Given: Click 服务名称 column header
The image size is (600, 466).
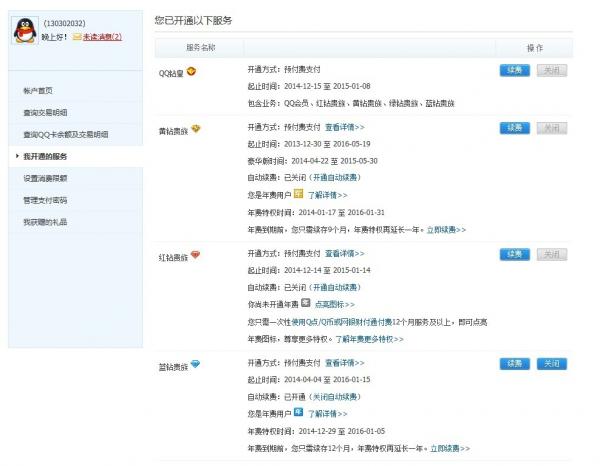Looking at the screenshot, I should point(201,47).
